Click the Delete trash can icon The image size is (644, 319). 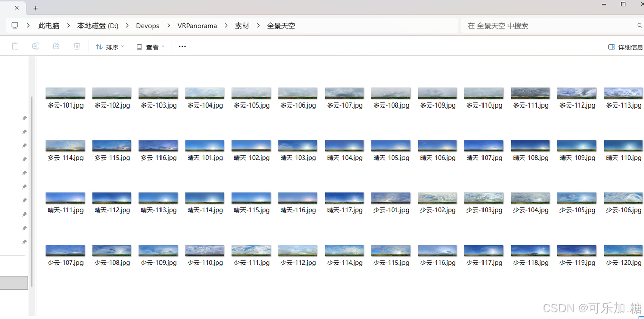coord(77,46)
